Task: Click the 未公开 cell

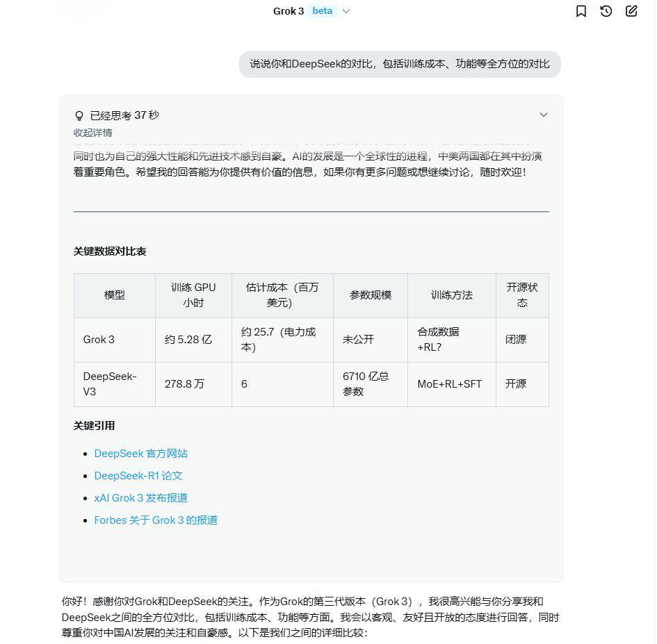Action: 371,340
